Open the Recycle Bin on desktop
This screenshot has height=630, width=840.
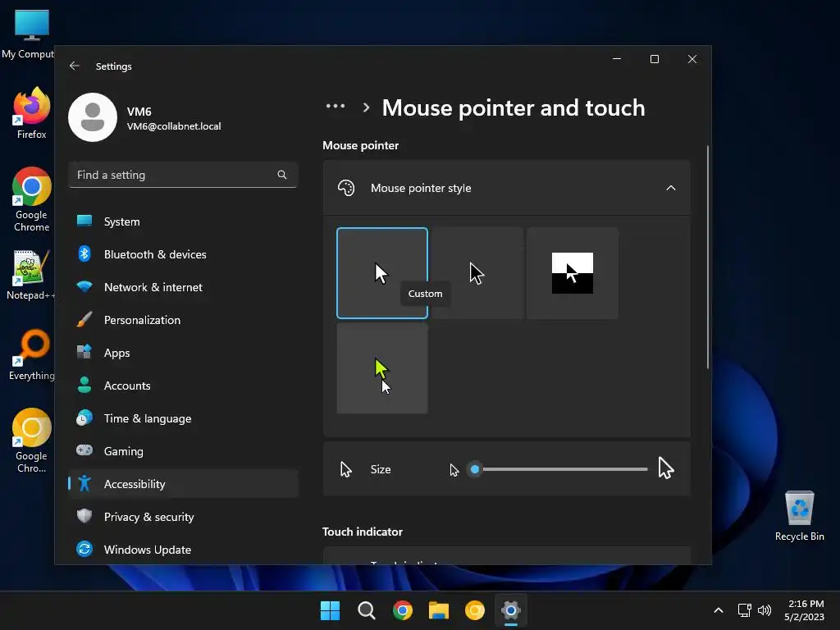[x=799, y=517]
